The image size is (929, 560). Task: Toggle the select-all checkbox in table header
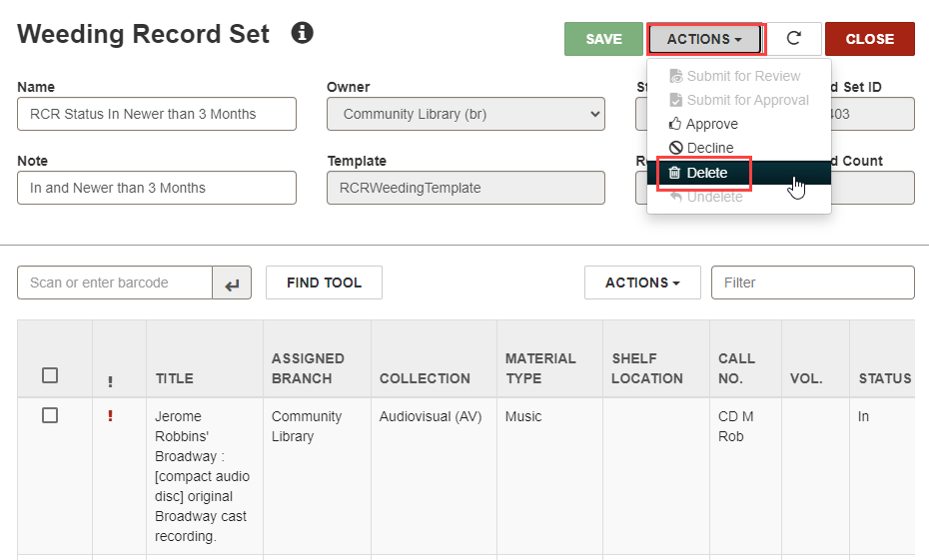[50, 375]
